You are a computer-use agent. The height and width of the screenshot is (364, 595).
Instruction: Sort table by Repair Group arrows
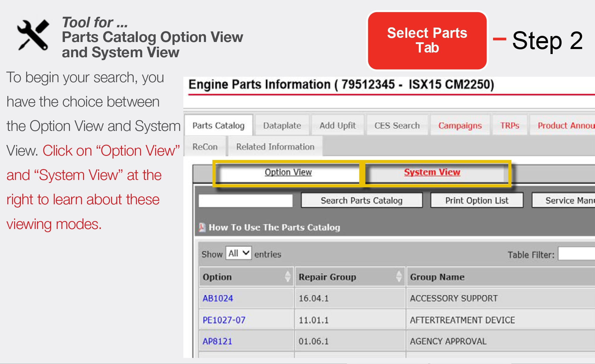pos(399,277)
